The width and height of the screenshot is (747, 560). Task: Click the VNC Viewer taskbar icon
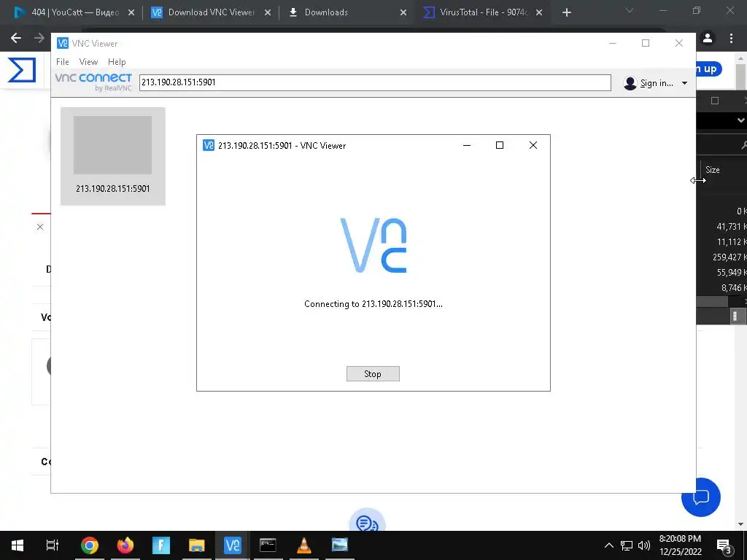(233, 545)
